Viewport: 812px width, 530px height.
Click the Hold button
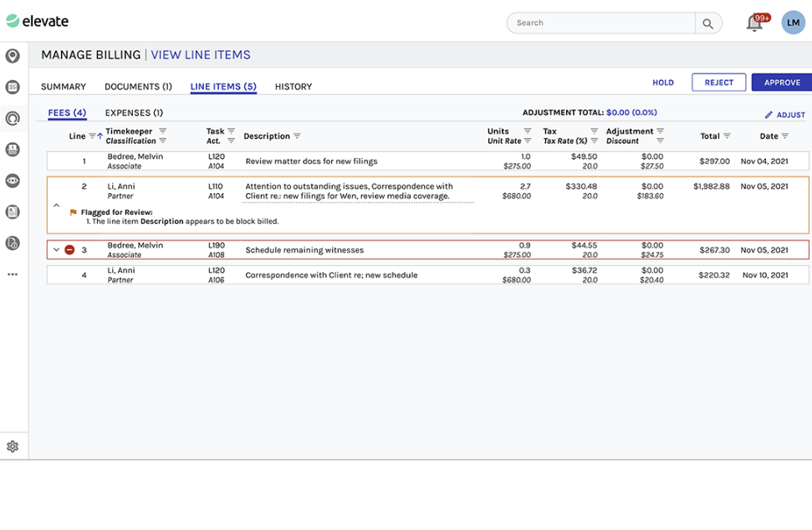(x=663, y=83)
